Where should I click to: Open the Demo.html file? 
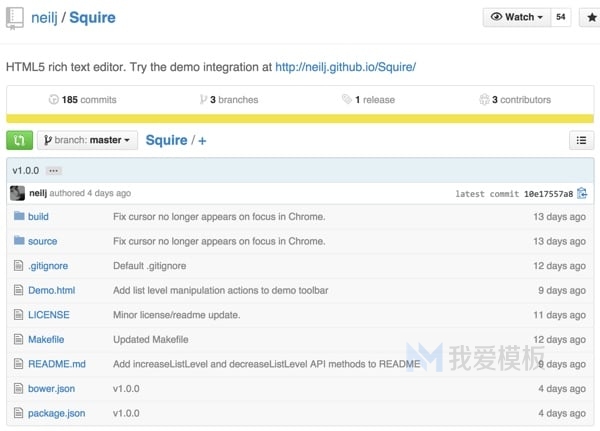52,290
